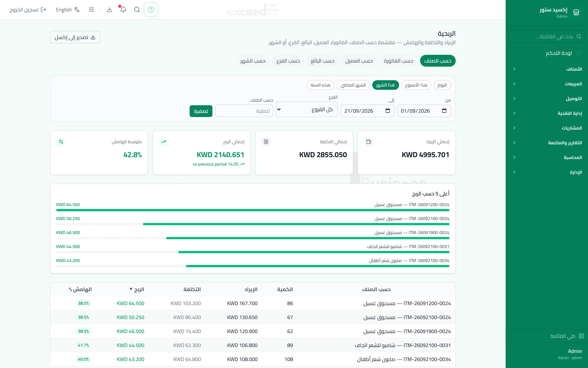Screen dimensions: 588x368
Task: Open the settings sliders icon
Action: point(91,10)
